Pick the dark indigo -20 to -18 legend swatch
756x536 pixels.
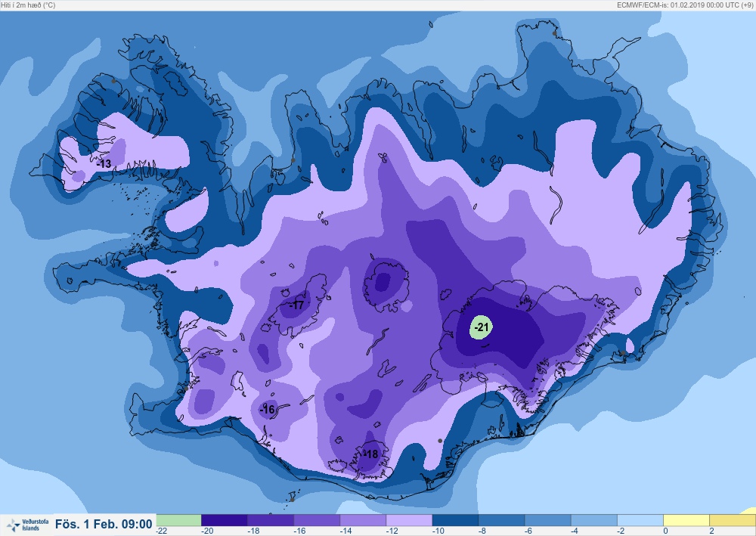(225, 520)
